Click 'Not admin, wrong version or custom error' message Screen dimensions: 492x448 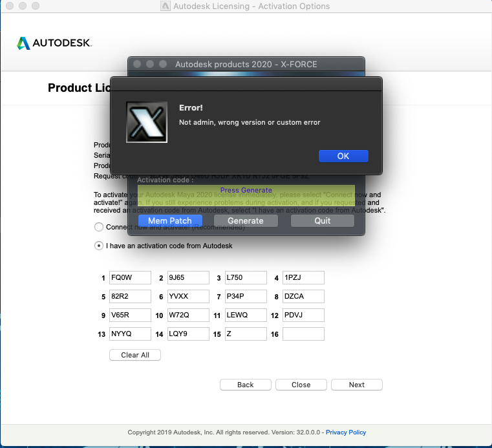point(250,122)
